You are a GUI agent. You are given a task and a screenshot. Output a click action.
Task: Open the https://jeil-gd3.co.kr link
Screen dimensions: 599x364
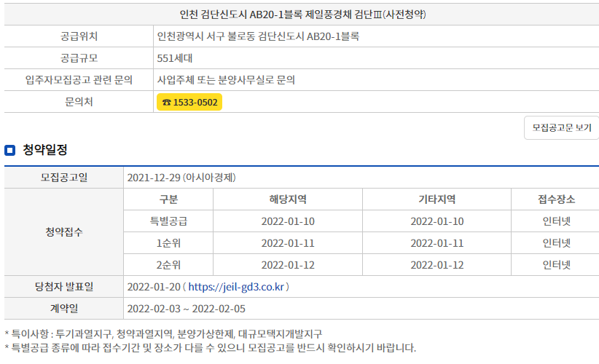236,287
